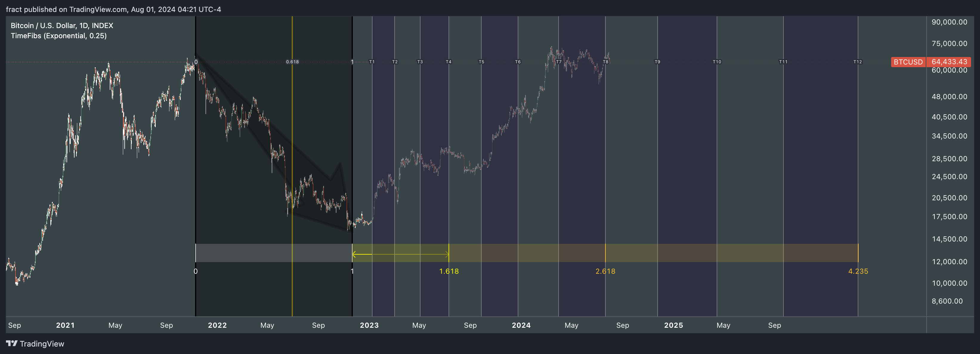This screenshot has height=354, width=980.
Task: Click the chart title Bitcoin / U.S. Dollar, 1D, INDEX
Action: (x=62, y=25)
